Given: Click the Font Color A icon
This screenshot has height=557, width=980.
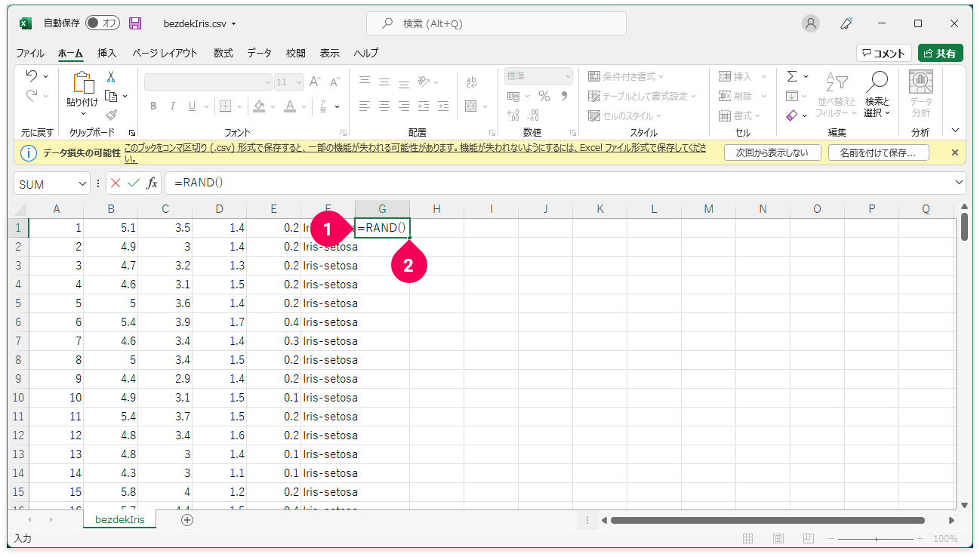Looking at the screenshot, I should 291,106.
